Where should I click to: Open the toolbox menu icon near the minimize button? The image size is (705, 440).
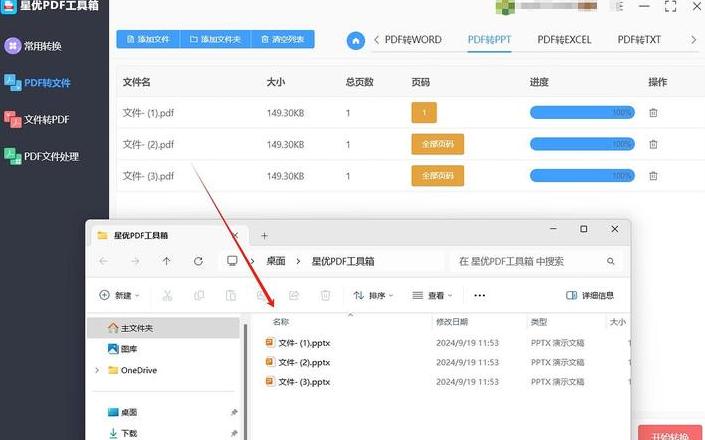(x=619, y=6)
